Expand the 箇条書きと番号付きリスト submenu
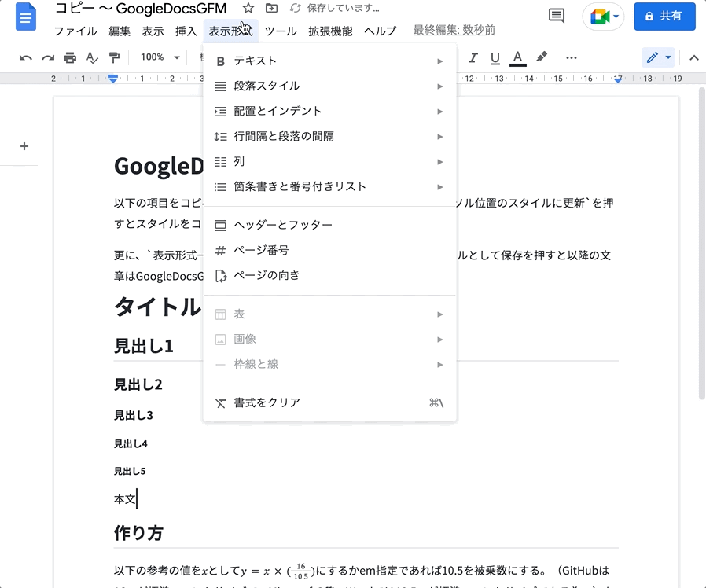 coord(329,187)
